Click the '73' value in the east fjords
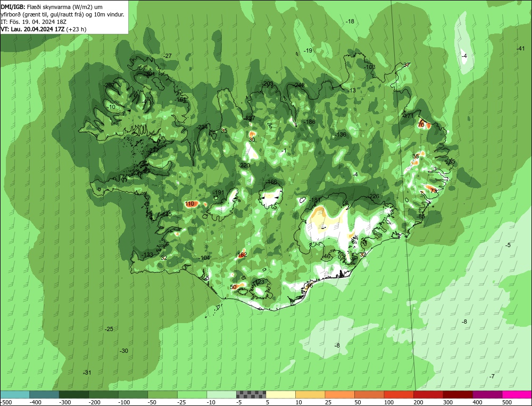532x406 pixels. 434,191
